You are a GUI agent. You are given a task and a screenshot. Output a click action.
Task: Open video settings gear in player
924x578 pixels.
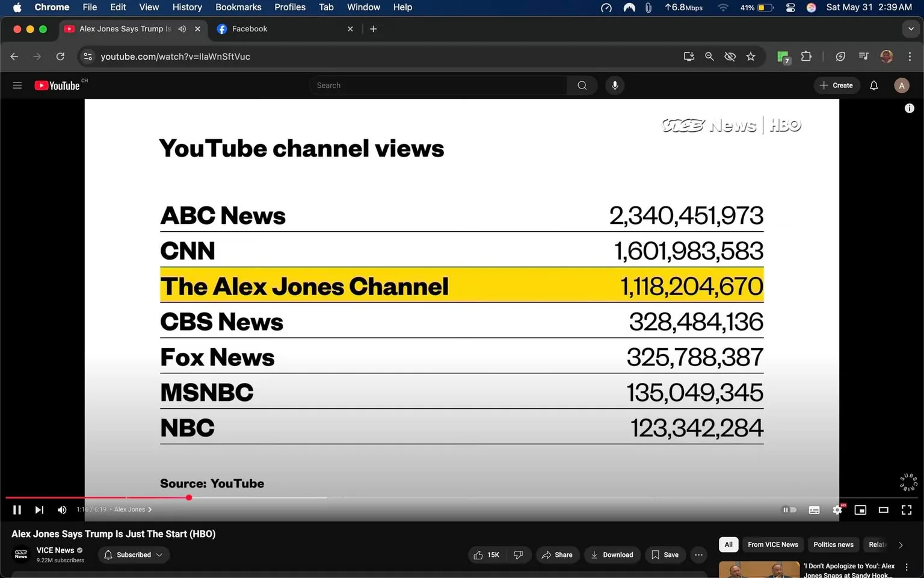[837, 509]
